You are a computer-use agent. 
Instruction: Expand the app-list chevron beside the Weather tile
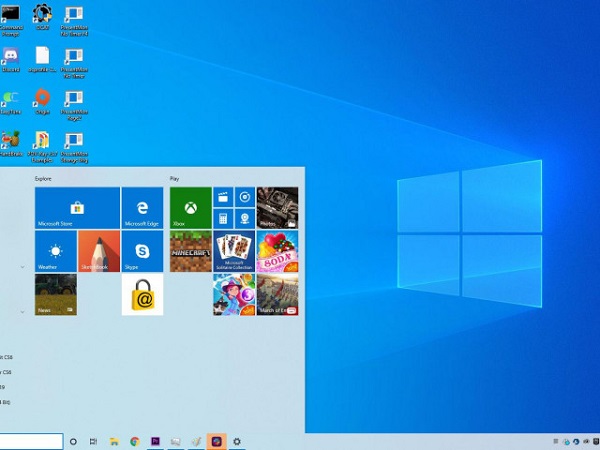tap(22, 267)
